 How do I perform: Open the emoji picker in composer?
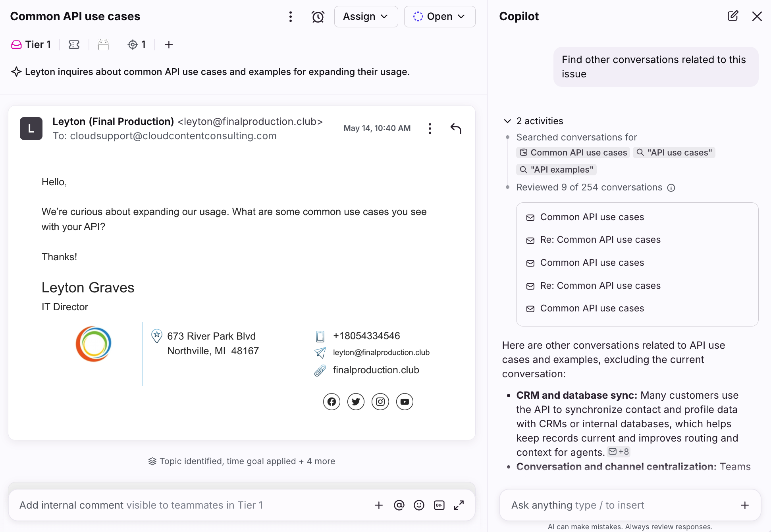(419, 505)
